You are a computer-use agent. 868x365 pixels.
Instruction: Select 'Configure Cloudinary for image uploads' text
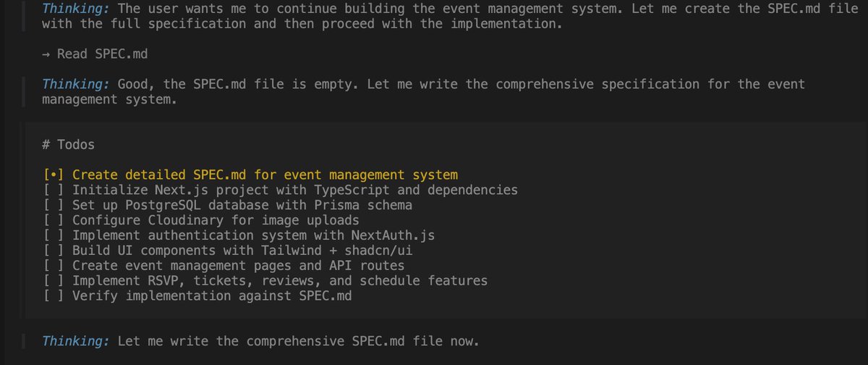(216, 220)
